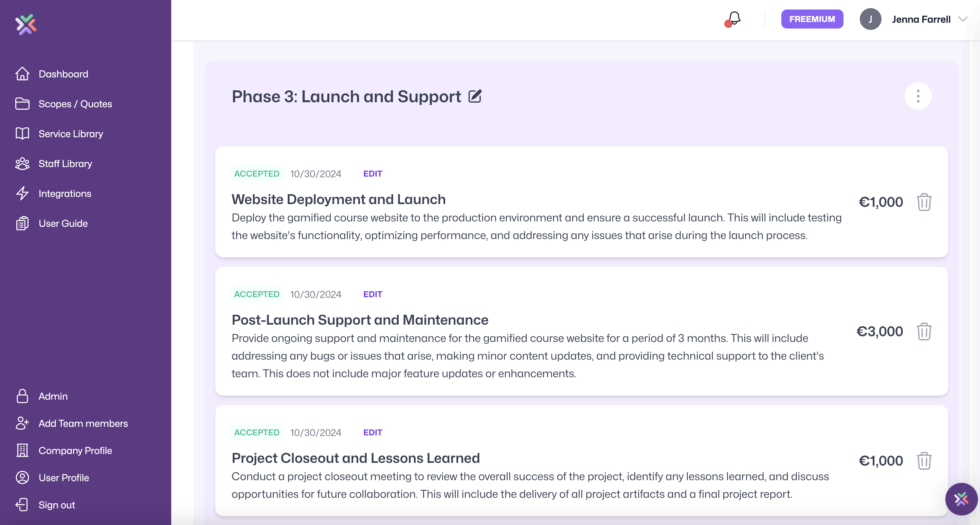Delete the Website Deployment and Launch item
980x525 pixels.
[x=924, y=202]
